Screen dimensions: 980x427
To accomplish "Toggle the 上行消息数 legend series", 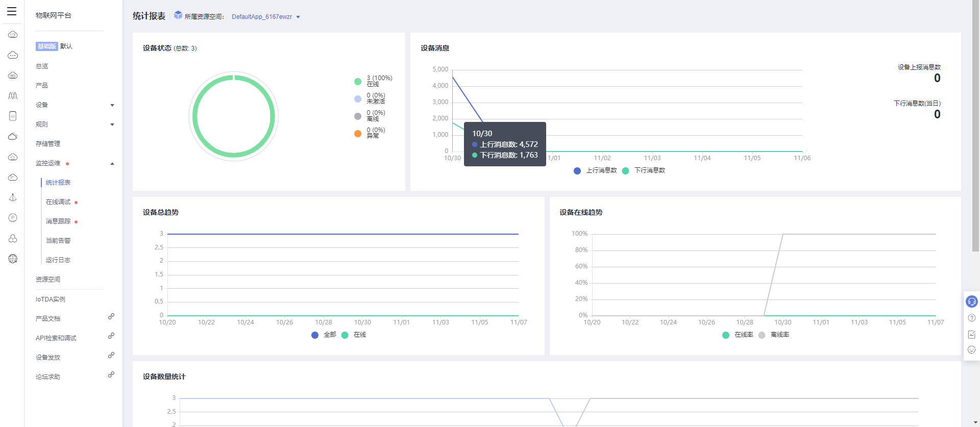I will [596, 170].
